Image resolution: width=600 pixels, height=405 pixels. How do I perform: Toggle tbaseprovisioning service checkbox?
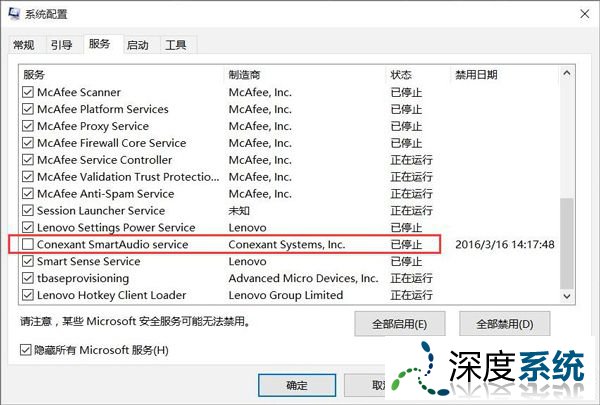pos(28,278)
